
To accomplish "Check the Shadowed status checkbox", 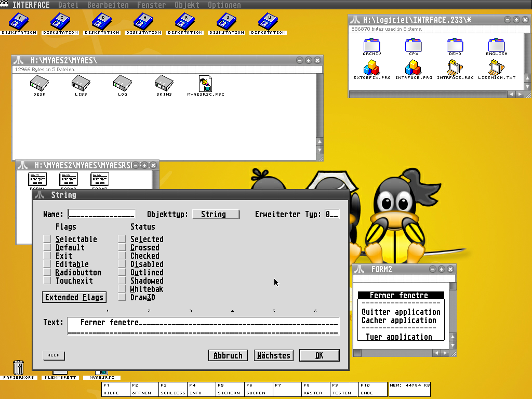I will pyautogui.click(x=122, y=281).
